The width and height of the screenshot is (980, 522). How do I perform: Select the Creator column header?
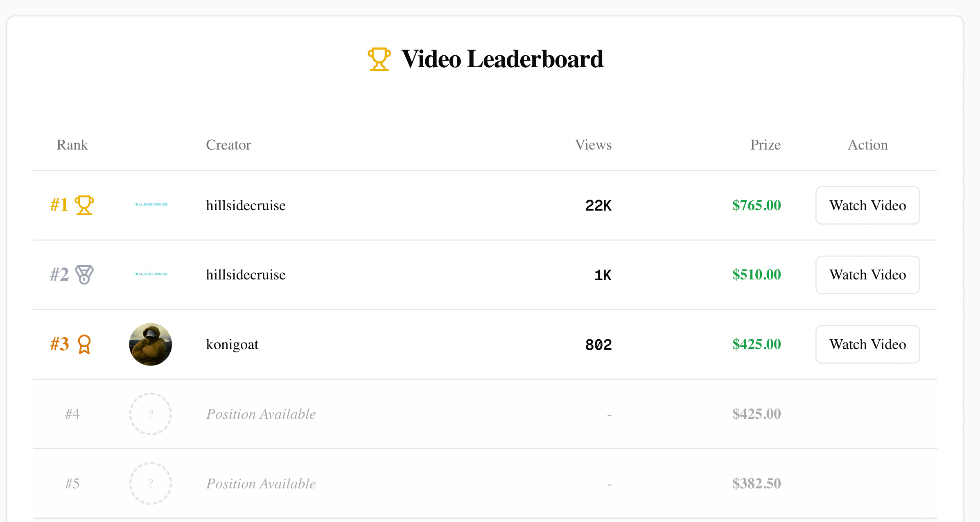228,145
